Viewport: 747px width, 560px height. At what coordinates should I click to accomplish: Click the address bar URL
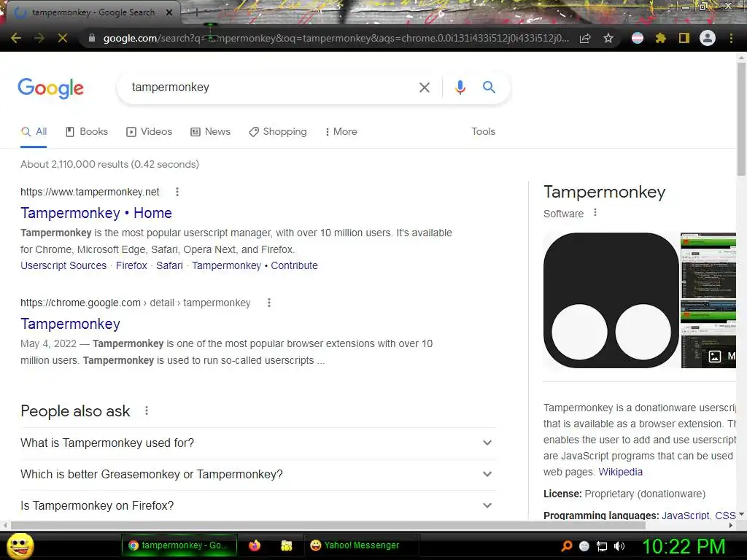click(x=336, y=38)
